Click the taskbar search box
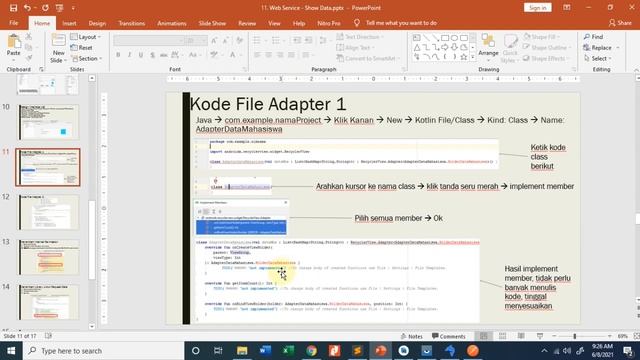640x360 pixels. click(104, 351)
